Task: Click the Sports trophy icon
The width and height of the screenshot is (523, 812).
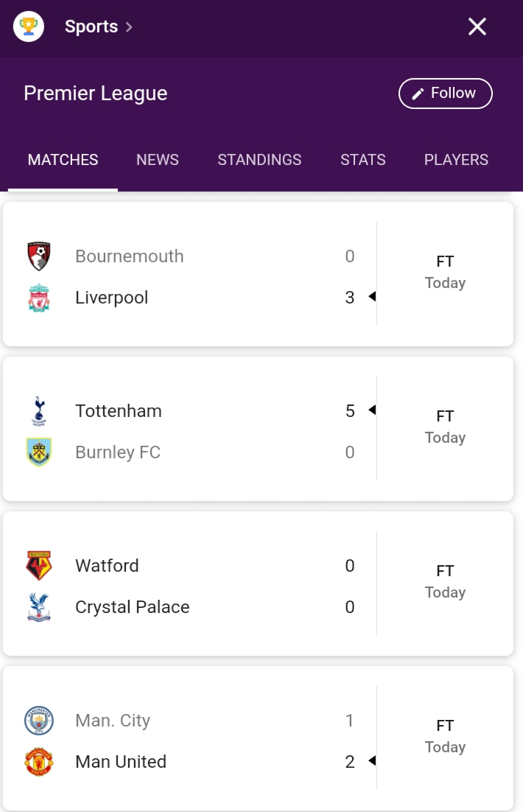Action: 29,27
